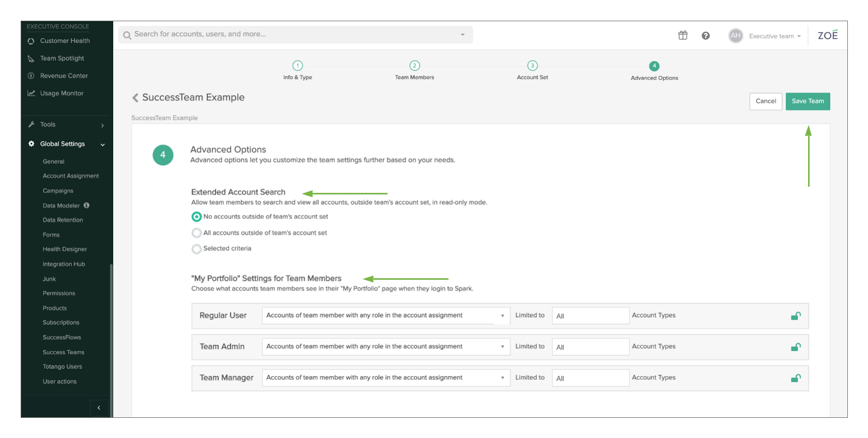868x438 pixels.
Task: Go back using SuccessTeam Example arrow
Action: [x=135, y=98]
